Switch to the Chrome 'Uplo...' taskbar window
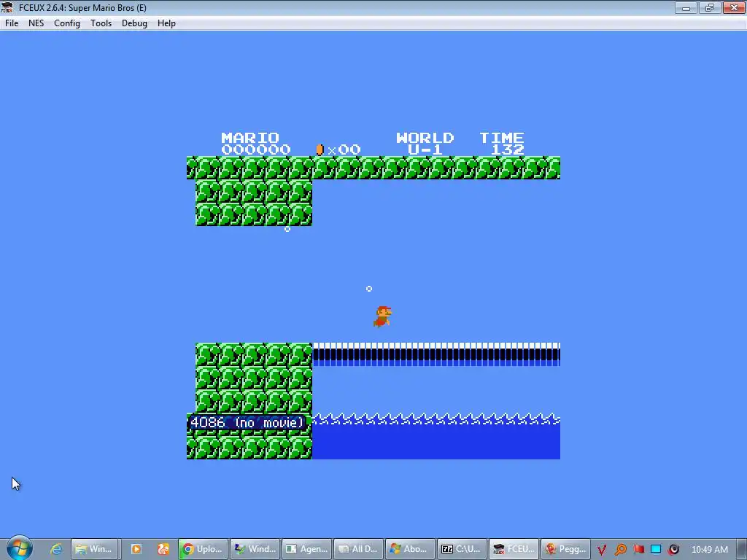 (x=203, y=549)
